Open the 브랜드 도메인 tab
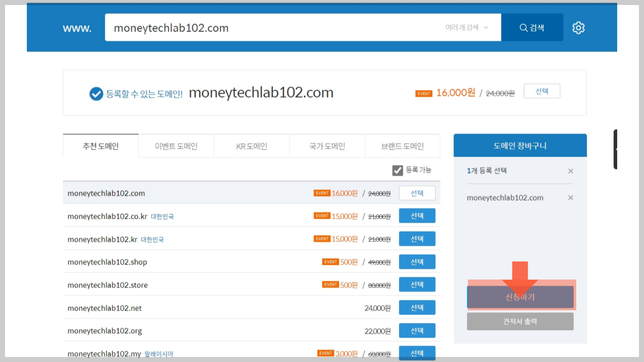Screen dimensions: 644x362 point(402,146)
